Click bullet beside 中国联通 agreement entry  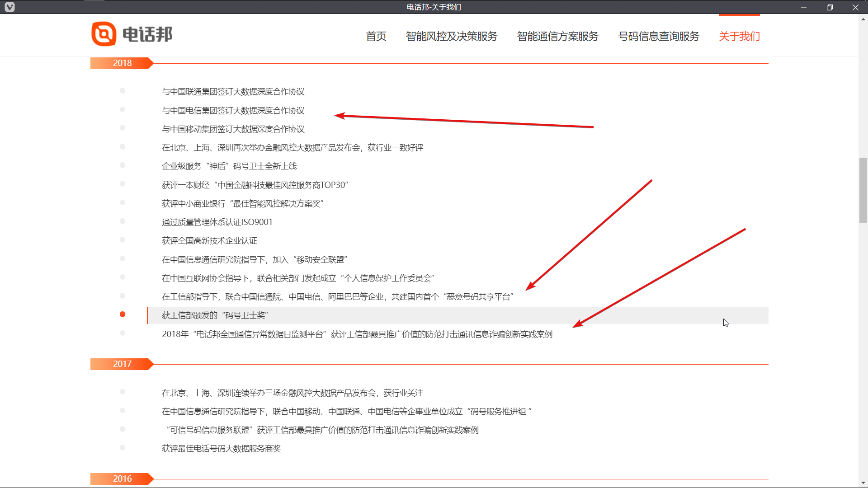click(123, 91)
